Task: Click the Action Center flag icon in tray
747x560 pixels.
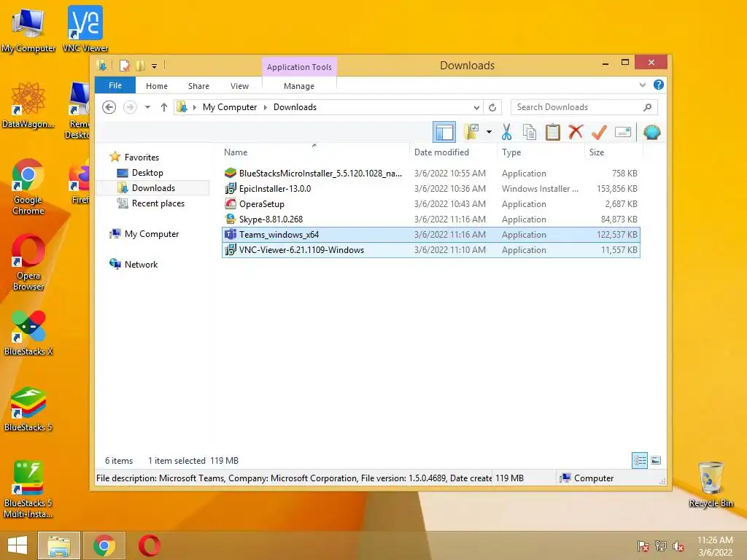Action: pos(643,546)
